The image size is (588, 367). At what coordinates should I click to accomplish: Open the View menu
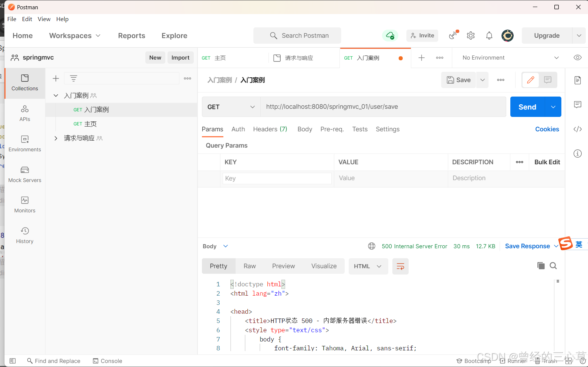[x=44, y=19]
